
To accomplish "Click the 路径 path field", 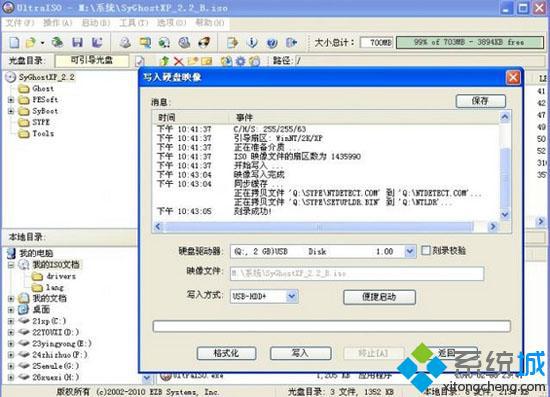I will tap(420, 61).
